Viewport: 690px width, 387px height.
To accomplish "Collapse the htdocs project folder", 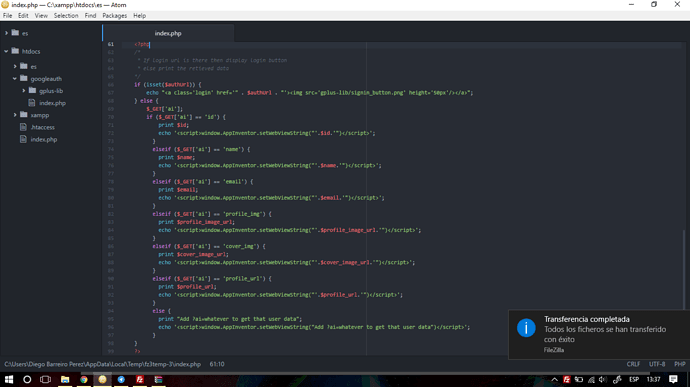I will click(x=6, y=51).
